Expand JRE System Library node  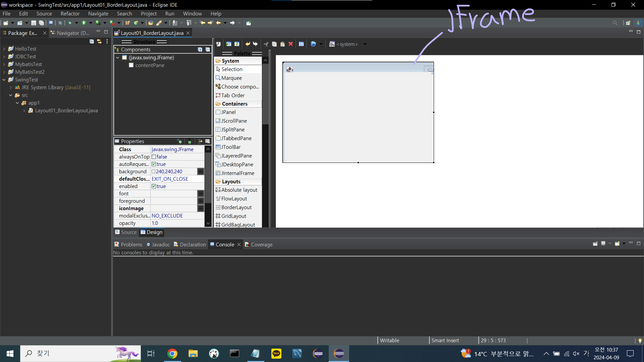point(11,87)
